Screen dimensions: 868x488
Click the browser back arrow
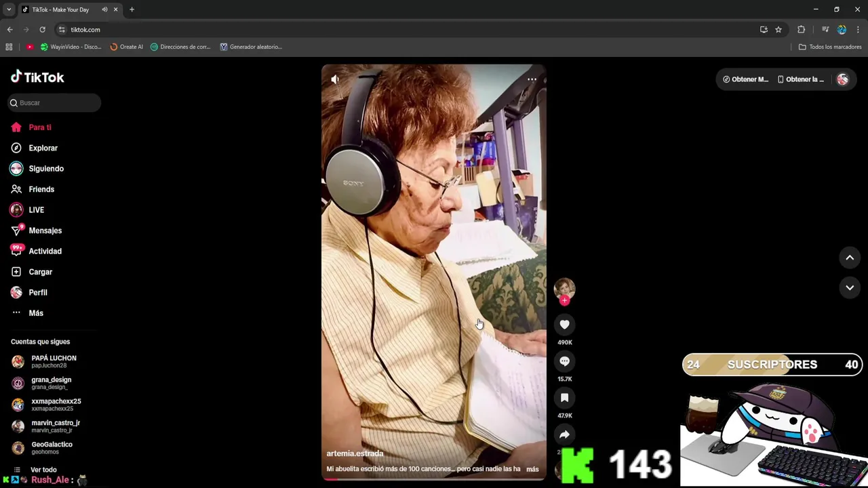[x=9, y=30]
